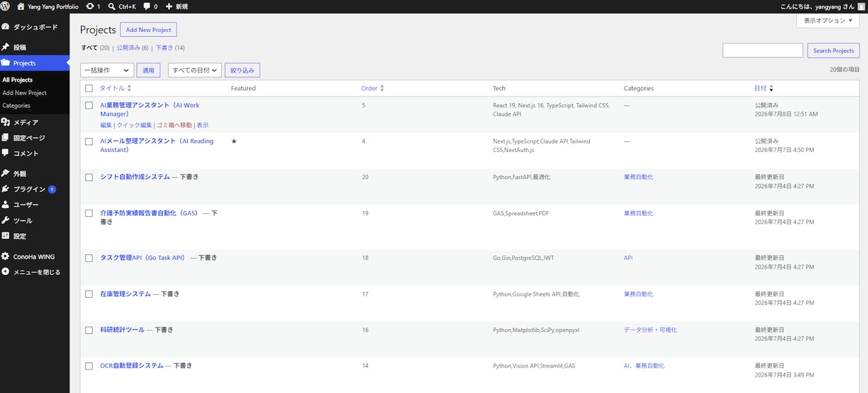
Task: Click the 固定ページ pages icon
Action: [x=6, y=138]
